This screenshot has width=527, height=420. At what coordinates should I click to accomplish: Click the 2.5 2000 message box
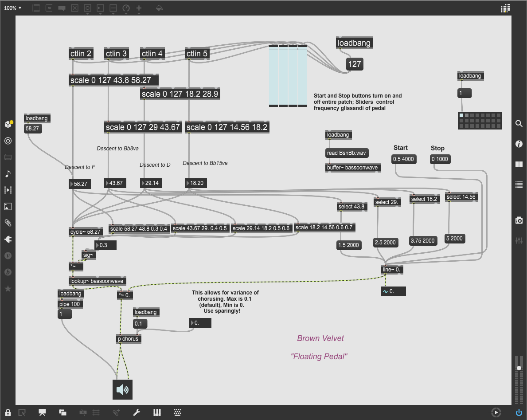pyautogui.click(x=386, y=243)
